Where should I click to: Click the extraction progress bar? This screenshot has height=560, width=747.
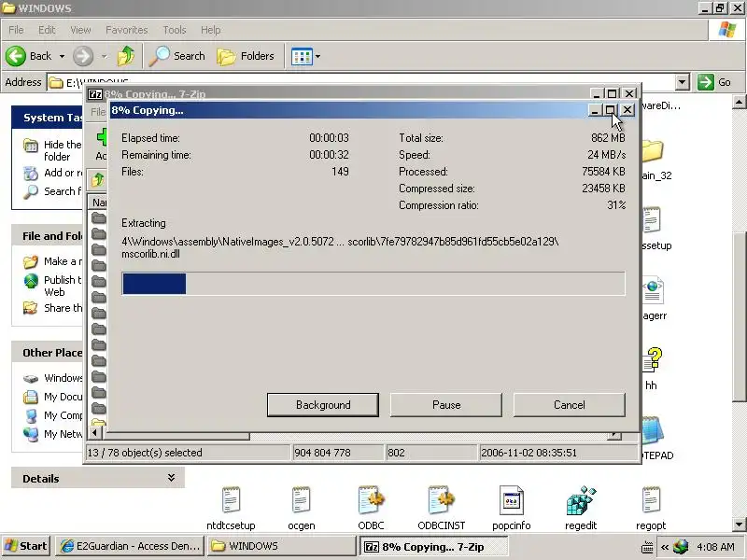[373, 284]
